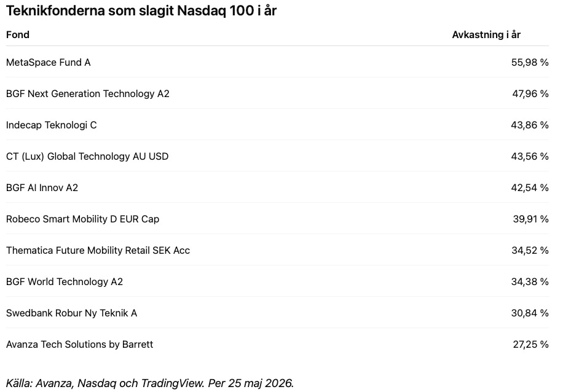Viewport: 563px width, 392px height.
Task: Click the 30,84 % return value
Action: 530,313
